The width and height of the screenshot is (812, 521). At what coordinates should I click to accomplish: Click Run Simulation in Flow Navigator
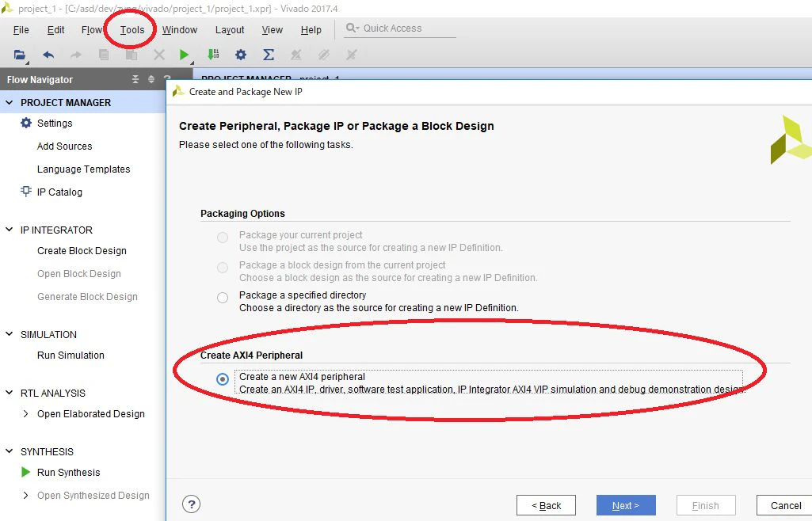pyautogui.click(x=71, y=356)
